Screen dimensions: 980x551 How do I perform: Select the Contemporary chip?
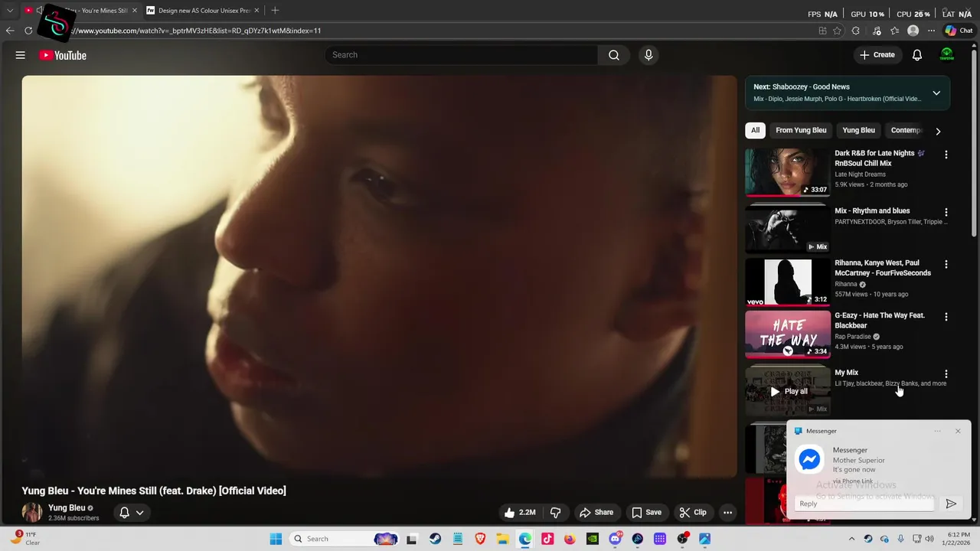click(904, 130)
